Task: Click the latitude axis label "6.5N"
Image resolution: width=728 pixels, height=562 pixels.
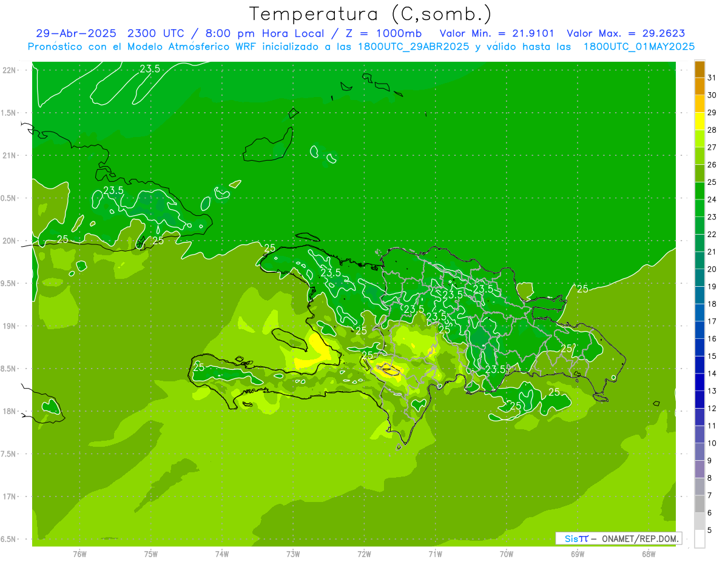Action: click(8, 539)
